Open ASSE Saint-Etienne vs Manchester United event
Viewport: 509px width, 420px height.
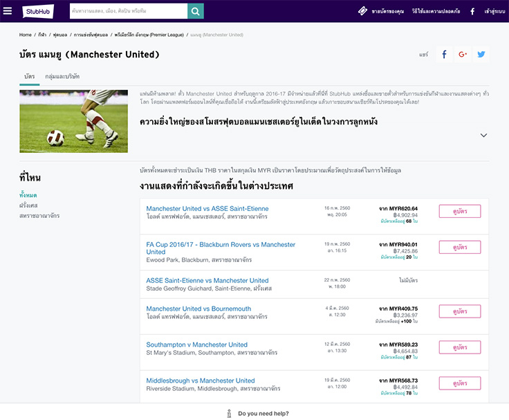point(207,280)
